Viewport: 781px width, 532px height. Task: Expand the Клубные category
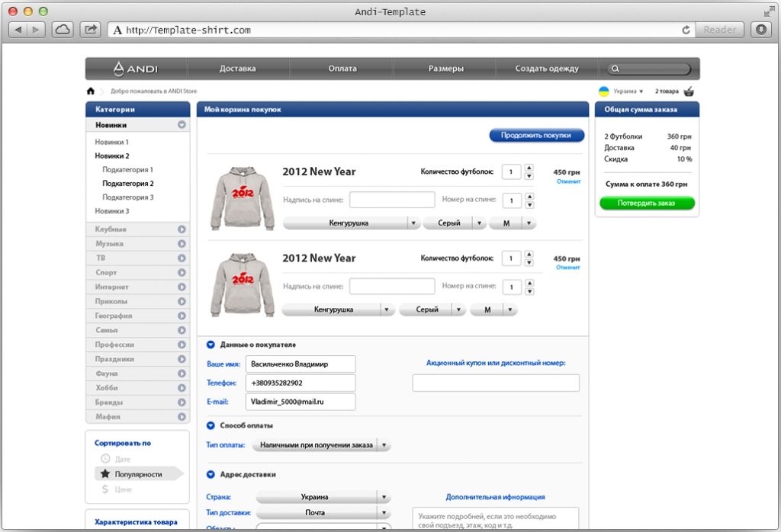tap(137, 229)
